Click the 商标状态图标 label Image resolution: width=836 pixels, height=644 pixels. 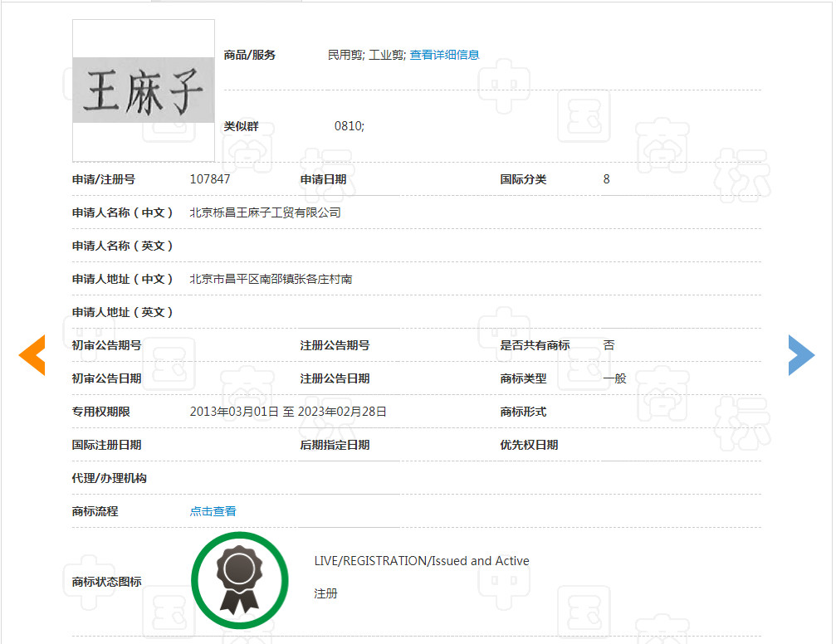(x=106, y=582)
